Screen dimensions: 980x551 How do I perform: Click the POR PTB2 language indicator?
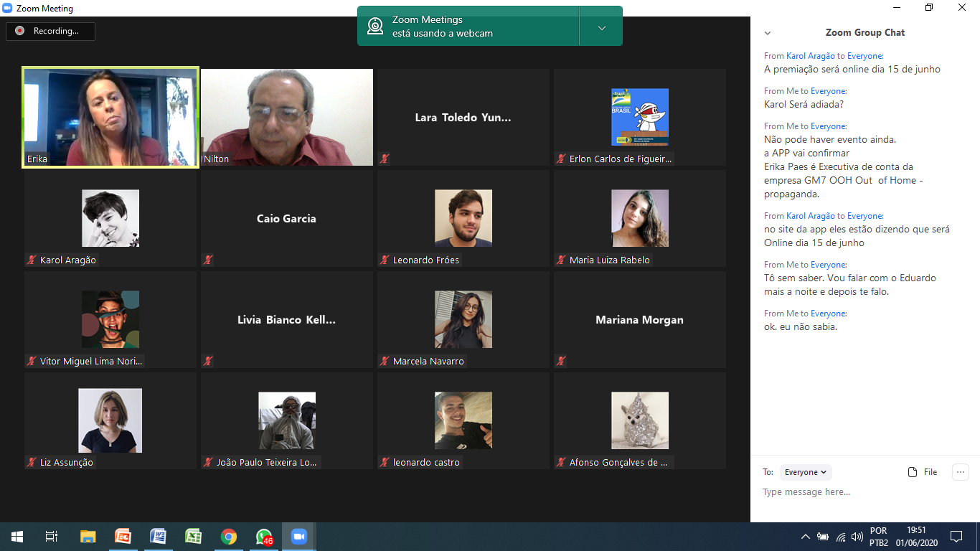point(878,537)
